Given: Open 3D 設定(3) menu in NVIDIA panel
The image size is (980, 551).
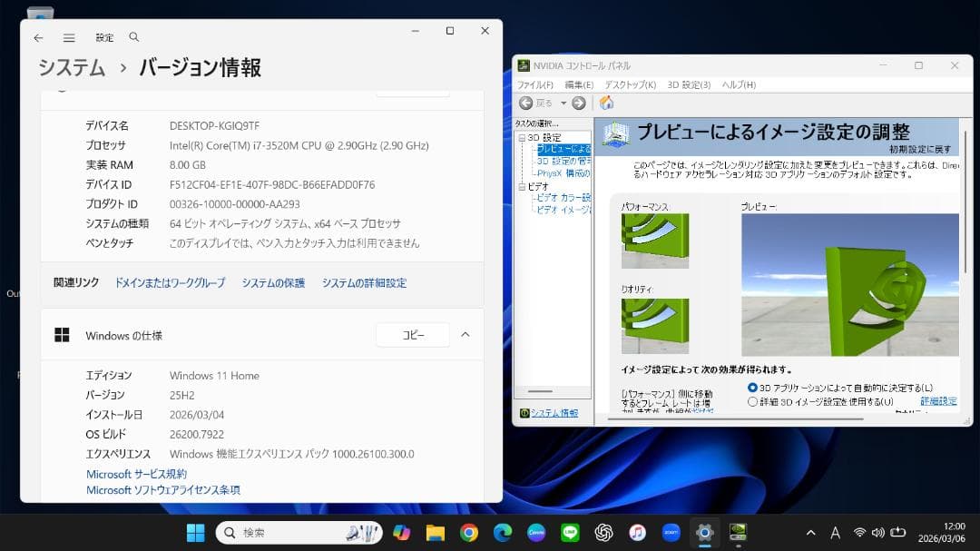Looking at the screenshot, I should point(689,84).
